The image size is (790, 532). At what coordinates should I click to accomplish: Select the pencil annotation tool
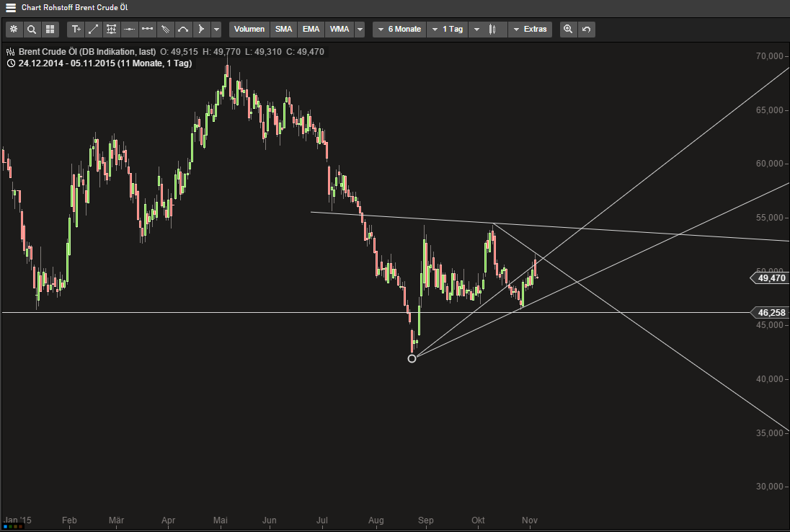(x=164, y=29)
